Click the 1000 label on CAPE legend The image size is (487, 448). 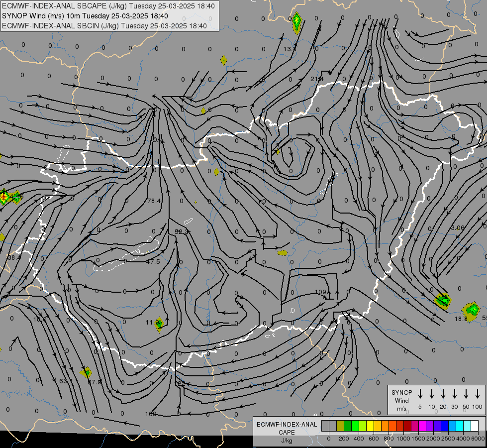pyautogui.click(x=403, y=439)
